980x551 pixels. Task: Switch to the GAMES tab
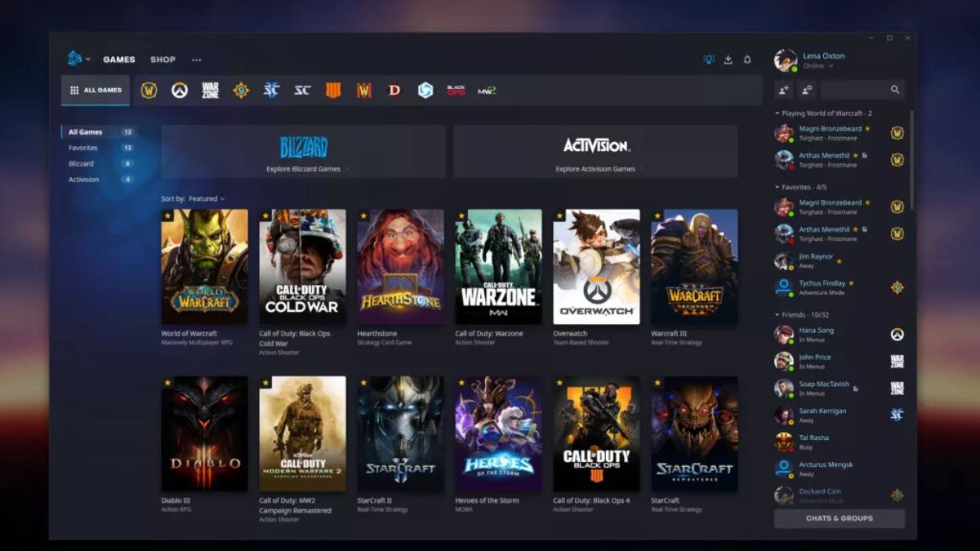click(x=119, y=60)
